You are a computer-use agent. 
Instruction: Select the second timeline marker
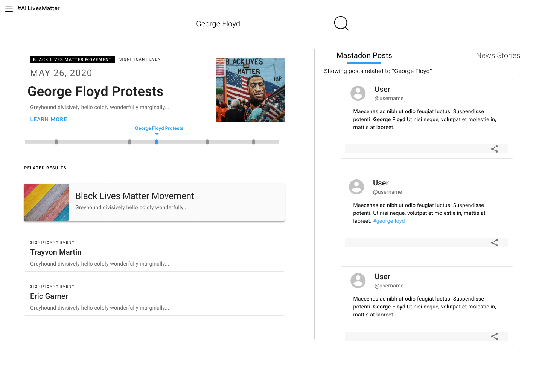click(130, 142)
